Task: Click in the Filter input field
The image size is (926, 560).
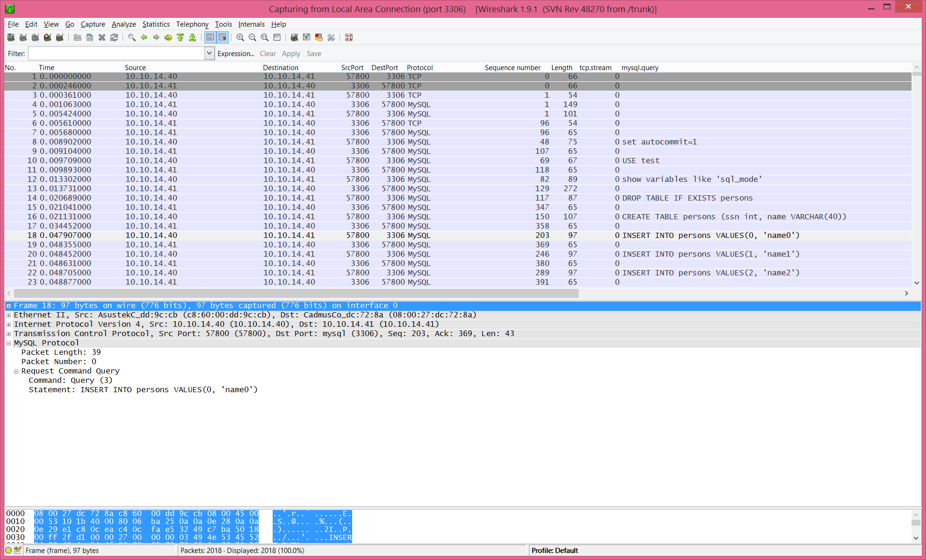Action: click(x=116, y=54)
